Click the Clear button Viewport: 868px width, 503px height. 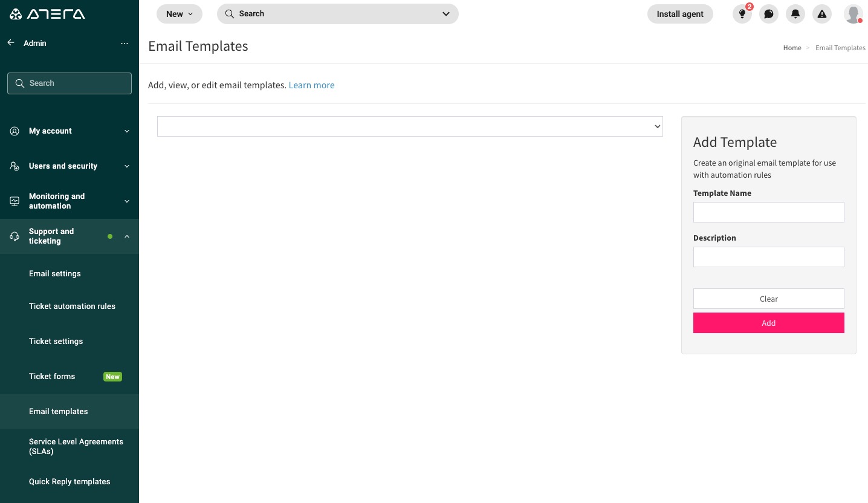click(x=768, y=298)
